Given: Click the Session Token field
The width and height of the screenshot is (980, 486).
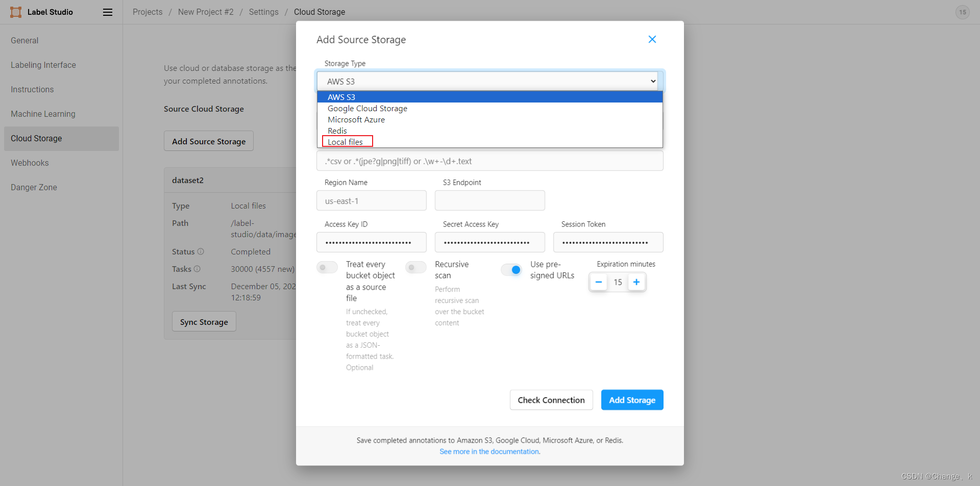Looking at the screenshot, I should coord(608,242).
